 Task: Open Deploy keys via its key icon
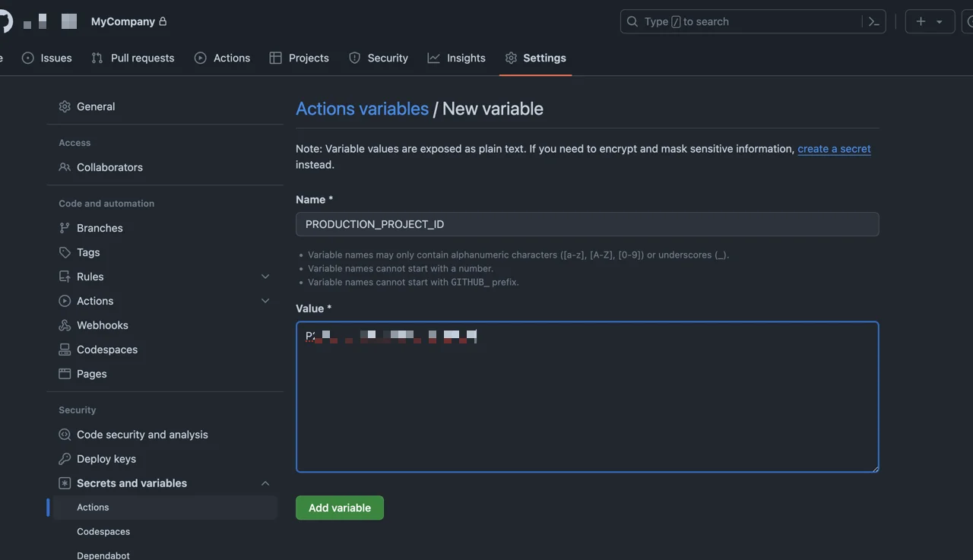pyautogui.click(x=65, y=459)
